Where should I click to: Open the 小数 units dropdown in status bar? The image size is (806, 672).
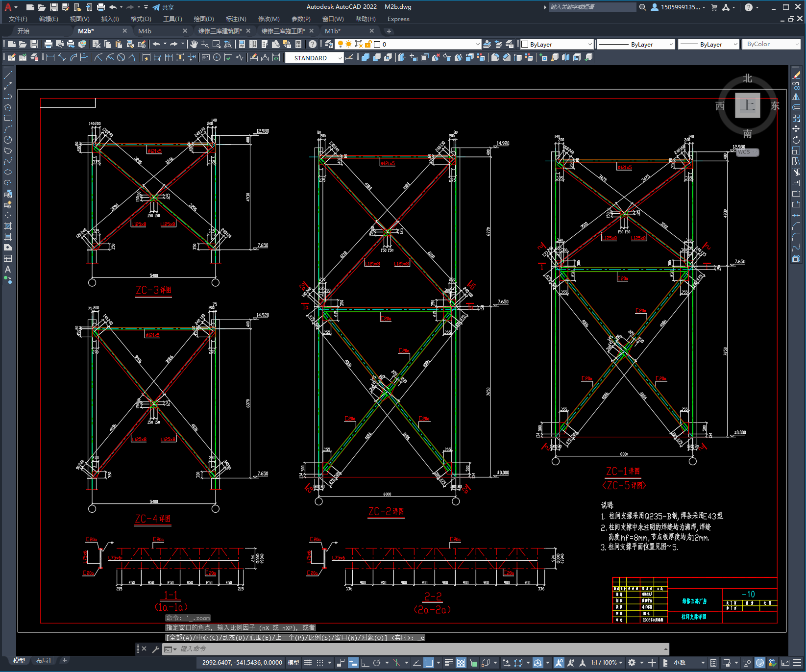[690, 663]
